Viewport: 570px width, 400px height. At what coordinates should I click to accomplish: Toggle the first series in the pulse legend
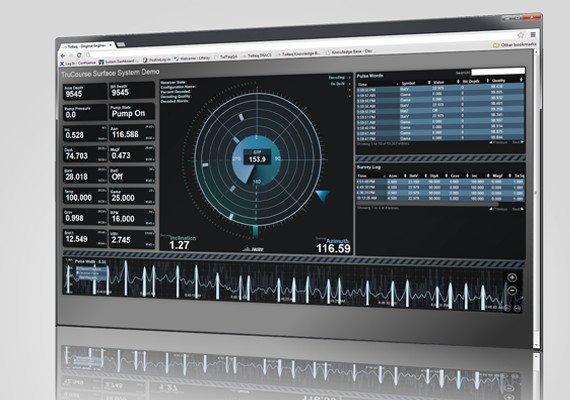[89, 269]
